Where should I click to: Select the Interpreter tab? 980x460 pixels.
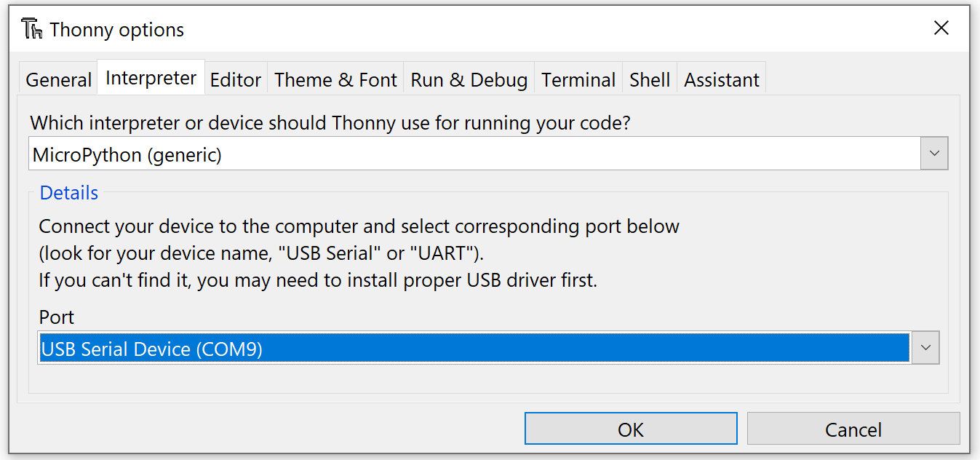pyautogui.click(x=151, y=79)
